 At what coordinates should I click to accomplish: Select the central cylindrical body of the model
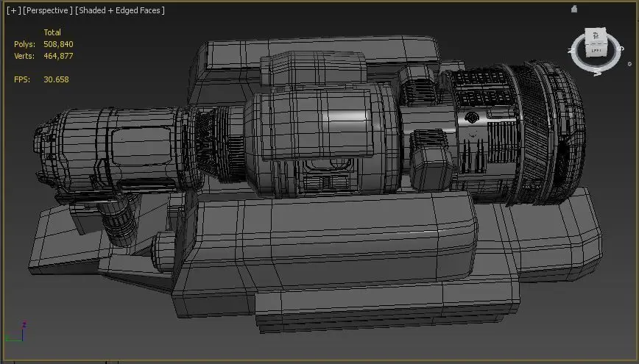pyautogui.click(x=322, y=138)
